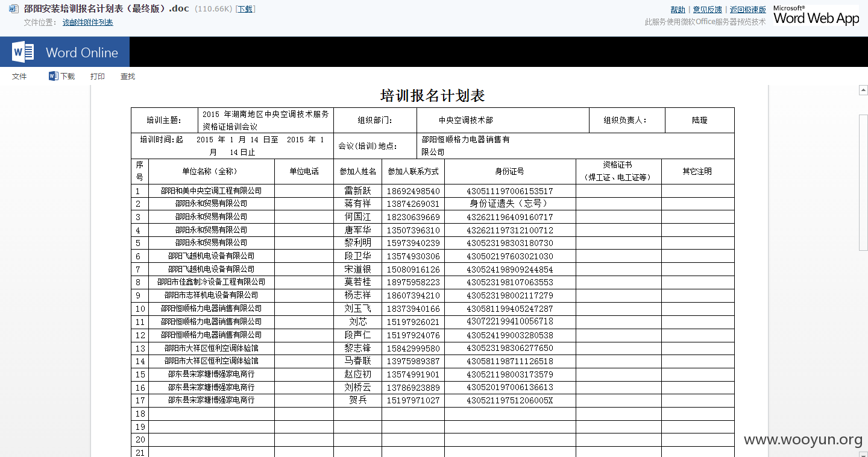Viewport: 868px width, 457px height.
Task: Select the 培训主题 label cell
Action: [165, 120]
